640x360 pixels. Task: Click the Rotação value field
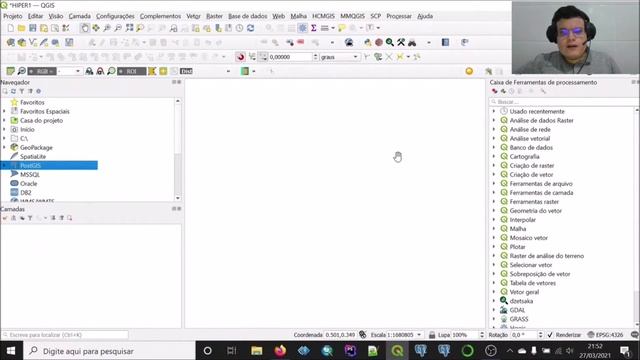tap(524, 335)
